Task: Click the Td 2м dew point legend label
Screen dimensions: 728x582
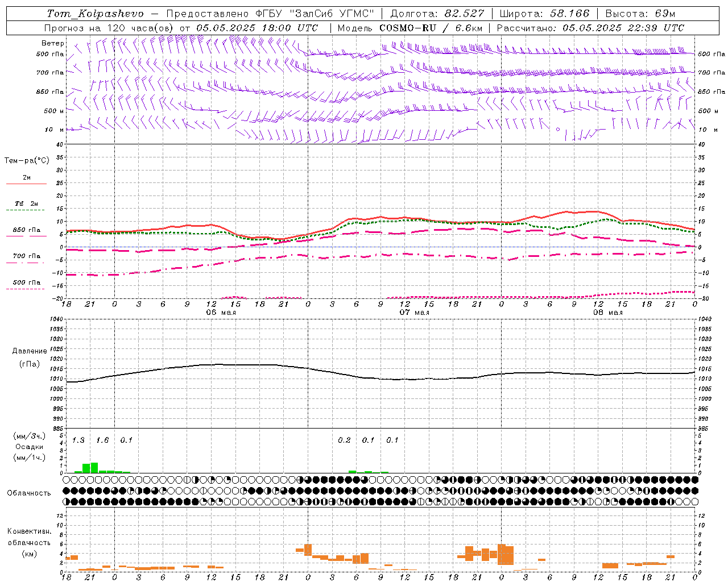Action: (x=27, y=203)
